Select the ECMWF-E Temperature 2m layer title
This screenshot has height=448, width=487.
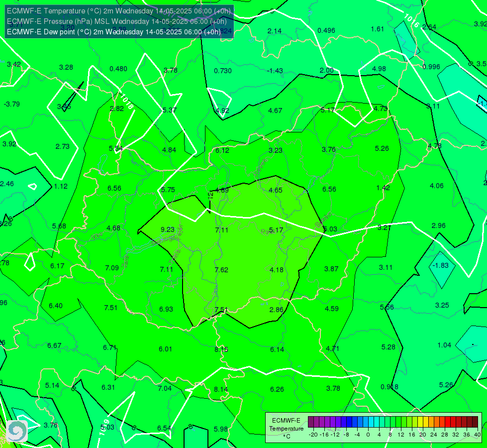click(119, 11)
